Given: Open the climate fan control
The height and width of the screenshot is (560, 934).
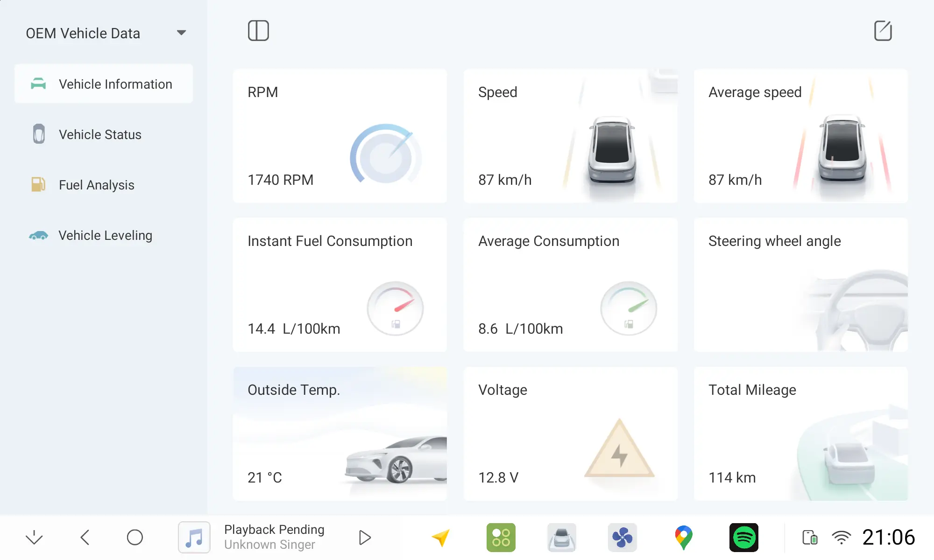Looking at the screenshot, I should point(623,537).
